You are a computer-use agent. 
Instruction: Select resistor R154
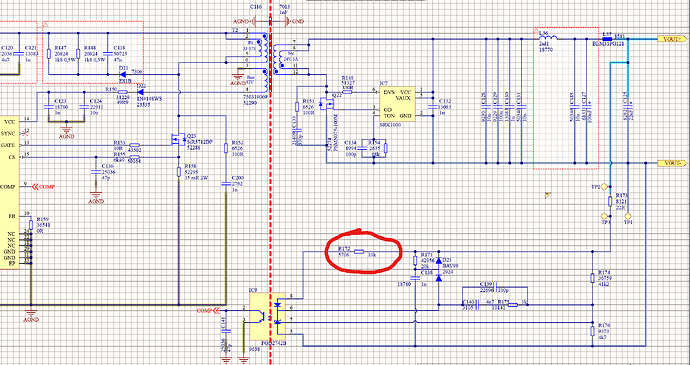385,148
